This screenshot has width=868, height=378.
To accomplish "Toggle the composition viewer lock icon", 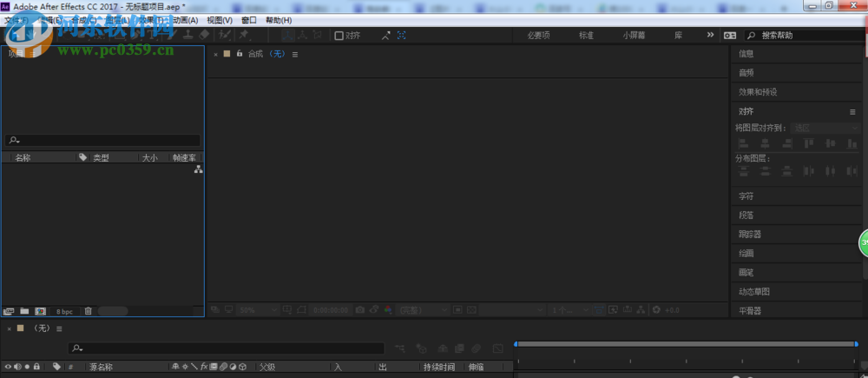I will (240, 54).
